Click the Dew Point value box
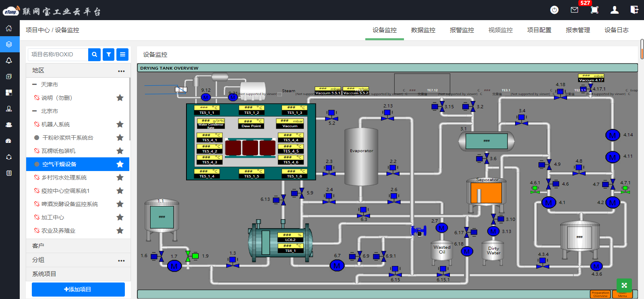This screenshot has width=644, height=299. click(251, 124)
